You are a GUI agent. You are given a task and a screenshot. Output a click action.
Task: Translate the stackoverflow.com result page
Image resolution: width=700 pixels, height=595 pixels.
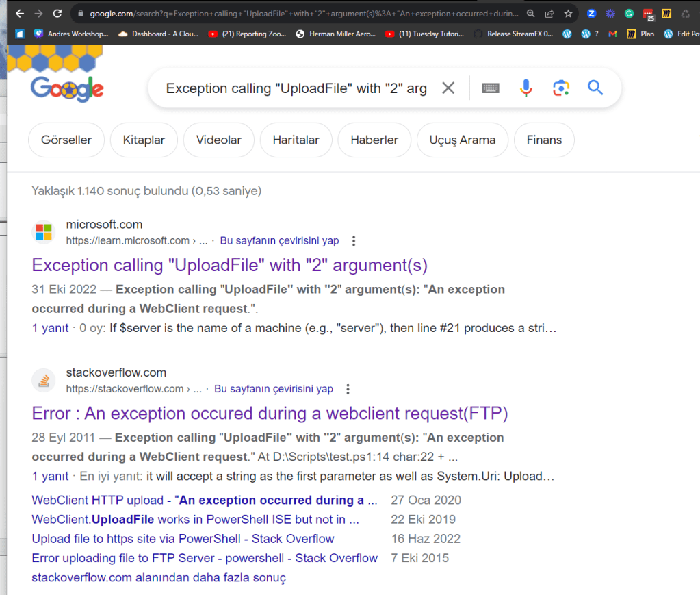(x=274, y=389)
